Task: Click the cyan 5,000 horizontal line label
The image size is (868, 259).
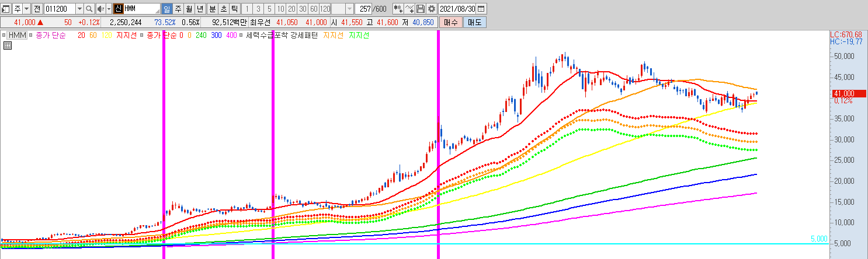Action: (819, 239)
